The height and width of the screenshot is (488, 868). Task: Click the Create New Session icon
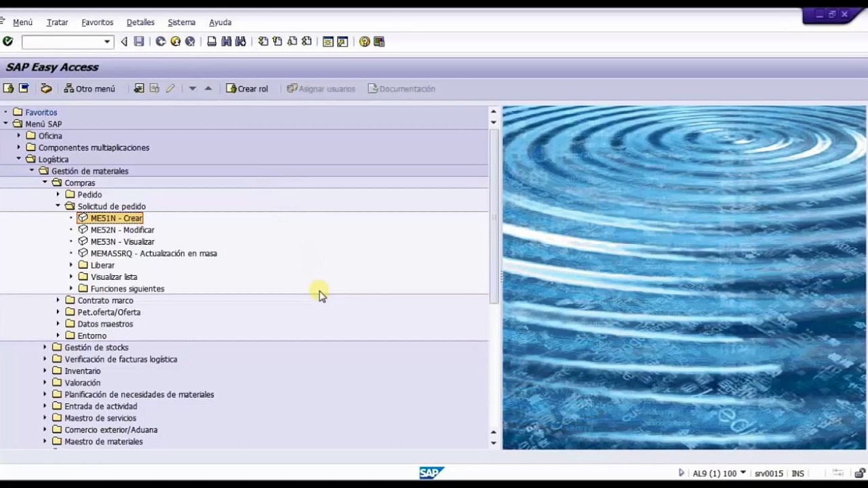click(328, 41)
